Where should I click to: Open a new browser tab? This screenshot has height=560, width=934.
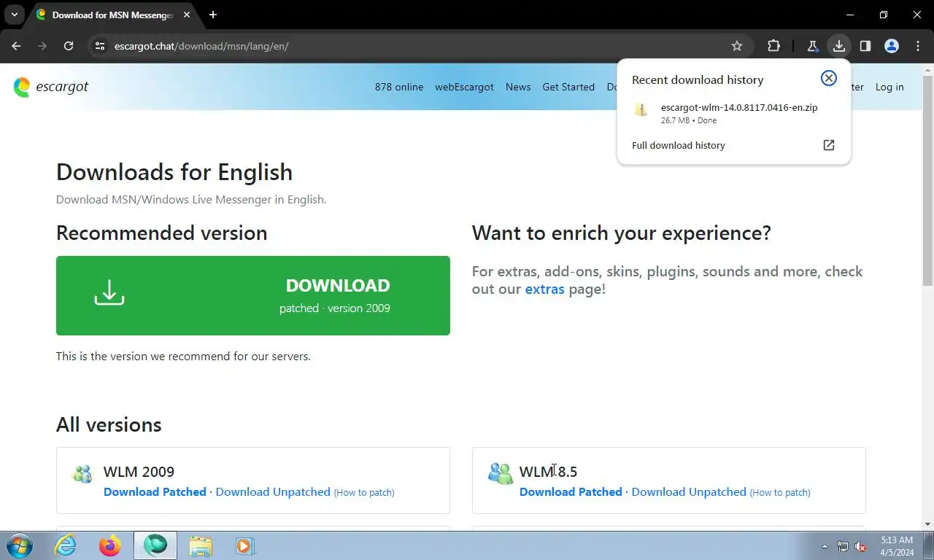pos(213,15)
